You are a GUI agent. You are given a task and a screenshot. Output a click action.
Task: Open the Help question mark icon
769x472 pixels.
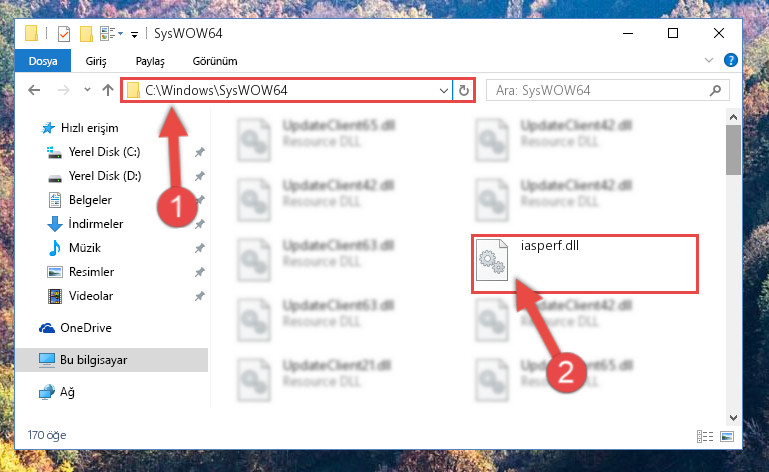point(731,60)
